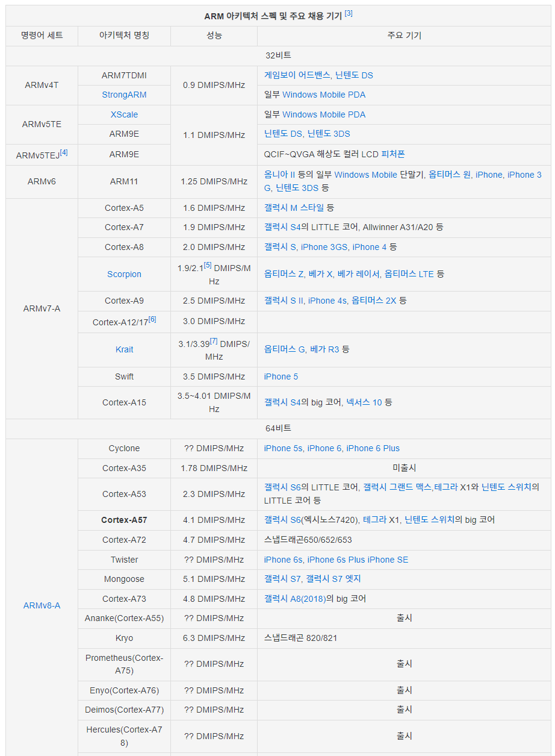The width and height of the screenshot is (555, 756).
Task: Open the 베가 R3 link
Action: 325,349
